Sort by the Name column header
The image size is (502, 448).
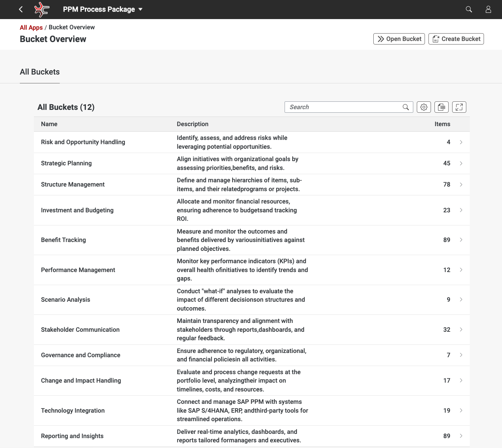[49, 124]
